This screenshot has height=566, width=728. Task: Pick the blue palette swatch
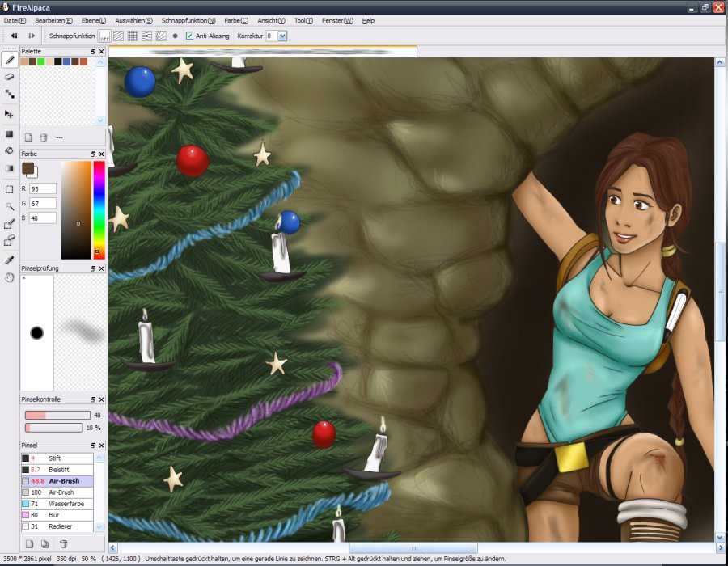pos(66,61)
